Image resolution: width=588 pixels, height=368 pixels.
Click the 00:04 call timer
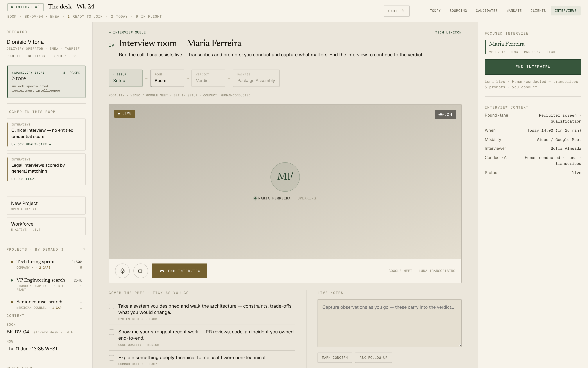point(445,114)
